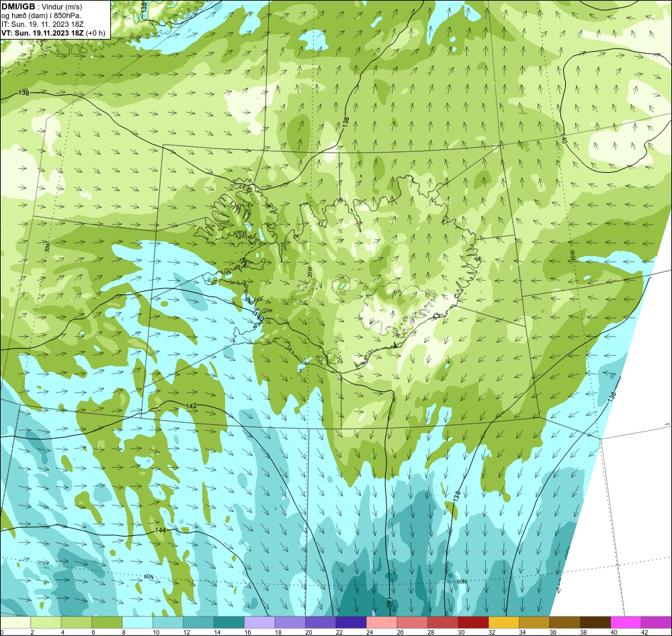Pick the 20–22 m/s violet legend swatch
The width and height of the screenshot is (672, 636).
coord(321,622)
